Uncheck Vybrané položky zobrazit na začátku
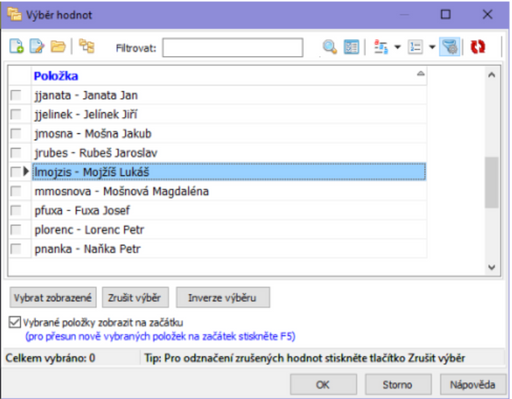This screenshot has width=512, height=399. point(15,322)
